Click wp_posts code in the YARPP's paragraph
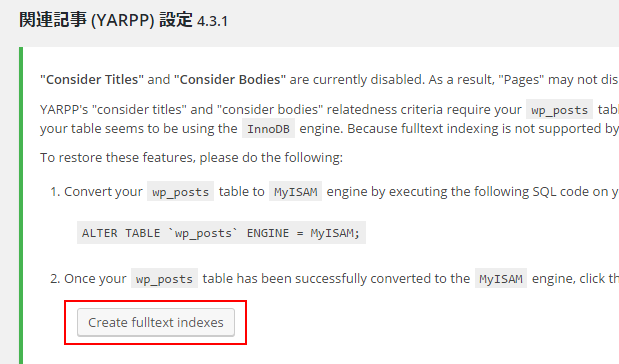 coord(559,110)
